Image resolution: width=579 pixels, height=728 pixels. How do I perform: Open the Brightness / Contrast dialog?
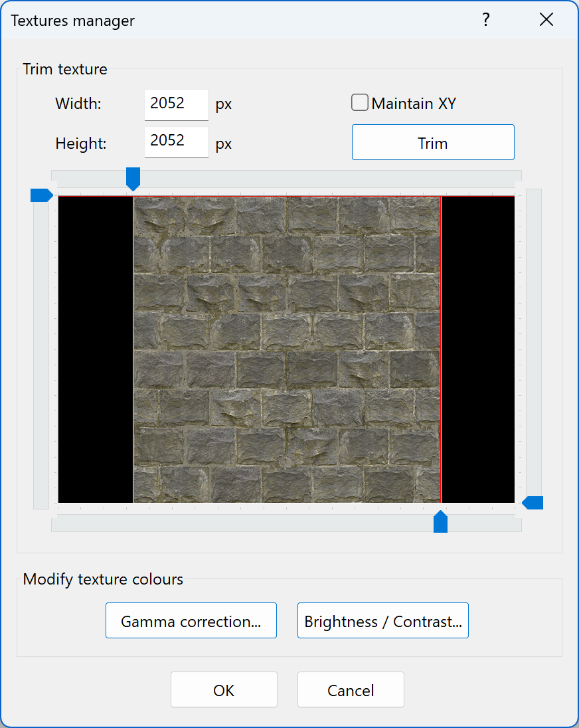(x=383, y=620)
